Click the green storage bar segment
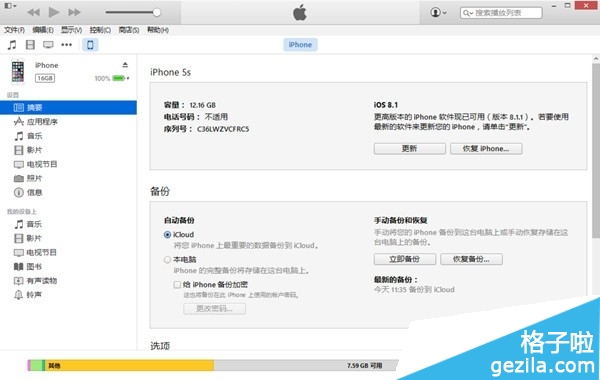 tap(37, 365)
